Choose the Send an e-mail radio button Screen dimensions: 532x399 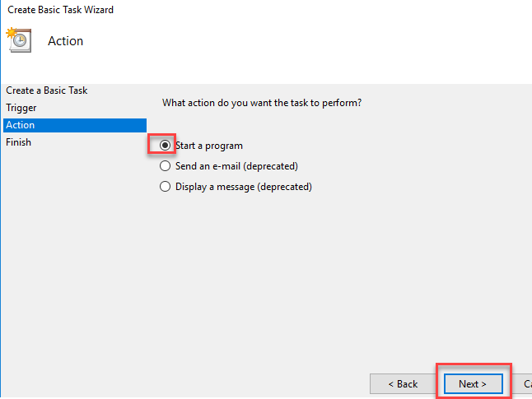[x=165, y=166]
